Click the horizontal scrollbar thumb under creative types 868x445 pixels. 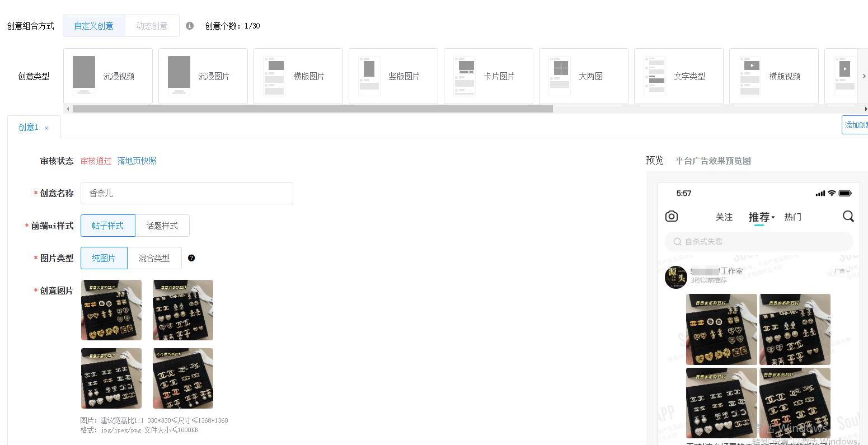pos(313,109)
